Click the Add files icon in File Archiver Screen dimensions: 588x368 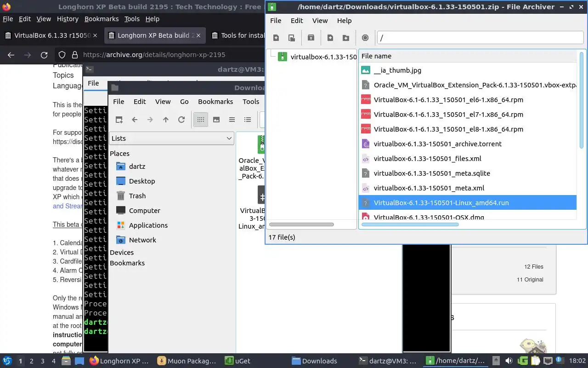pos(330,38)
